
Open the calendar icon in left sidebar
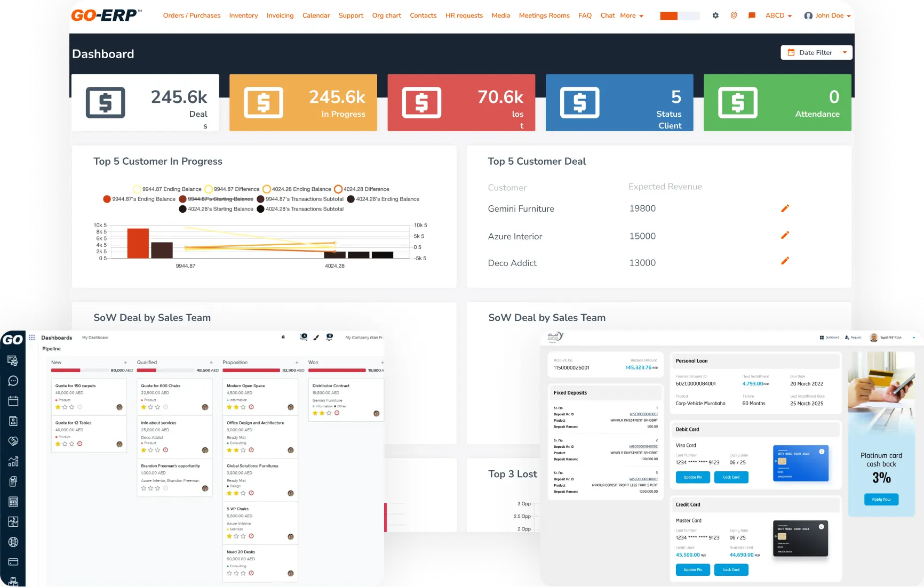[x=13, y=401]
